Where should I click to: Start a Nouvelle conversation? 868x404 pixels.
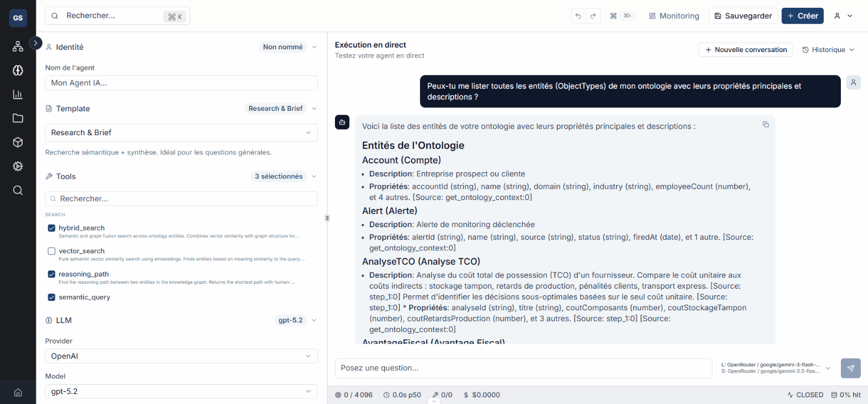(x=746, y=50)
